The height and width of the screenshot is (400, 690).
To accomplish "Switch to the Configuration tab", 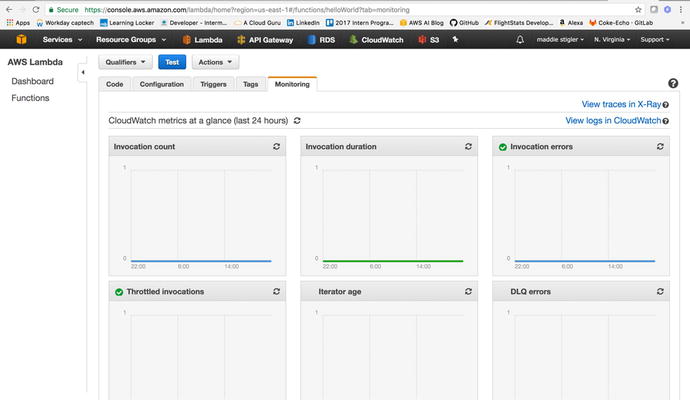I will [161, 85].
